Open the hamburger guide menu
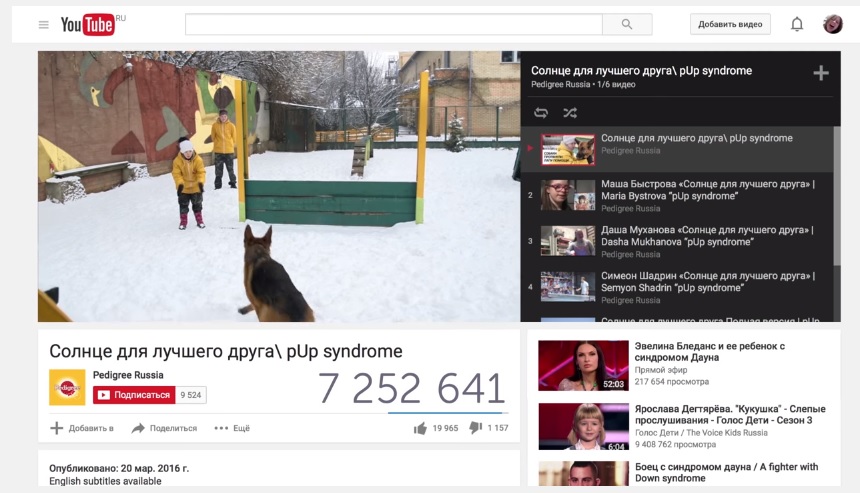This screenshot has height=493, width=860. point(43,25)
